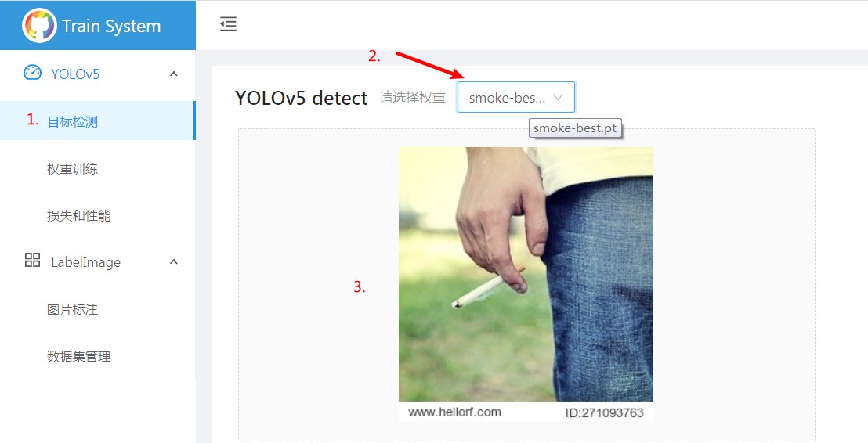
Task: Collapse the LabelImage submenu chevron
Action: 174,261
